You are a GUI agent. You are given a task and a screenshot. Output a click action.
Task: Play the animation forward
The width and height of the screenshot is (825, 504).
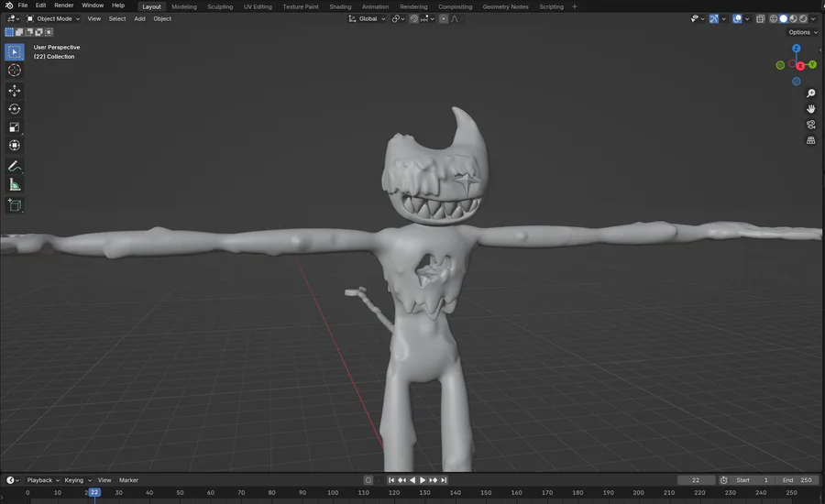click(423, 480)
